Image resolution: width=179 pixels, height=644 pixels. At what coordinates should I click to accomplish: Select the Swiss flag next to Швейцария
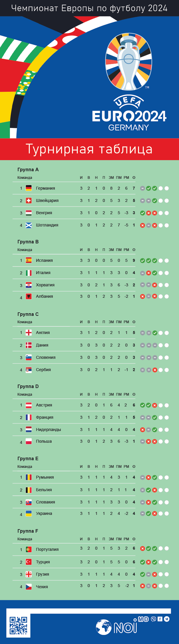coord(29,200)
